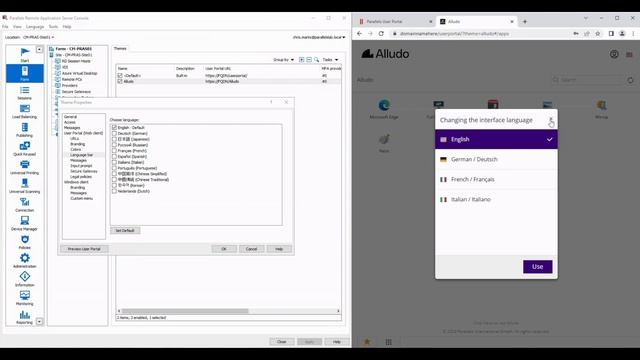Uncheck English - Default language

[x=114, y=127]
